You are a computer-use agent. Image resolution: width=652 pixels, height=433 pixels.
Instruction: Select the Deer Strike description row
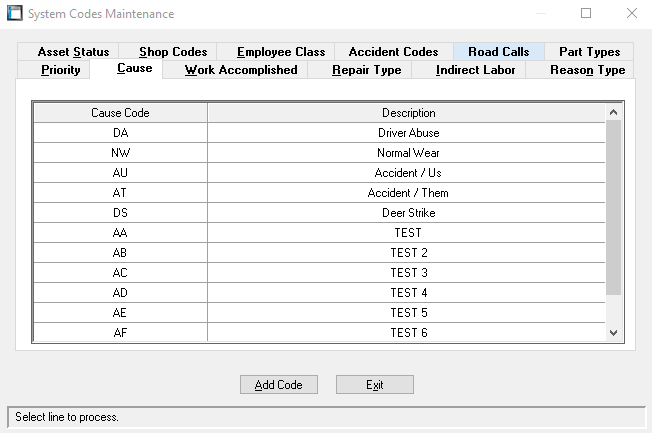point(408,213)
